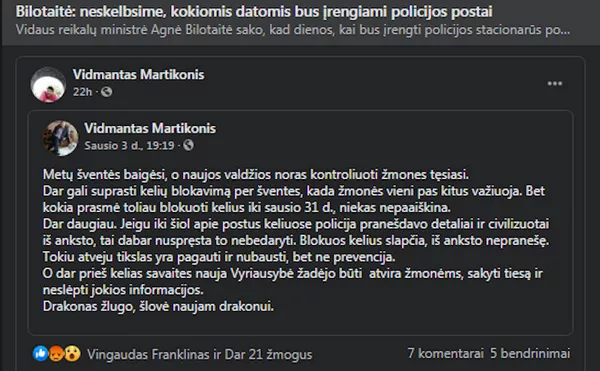Click the article description about Agnė Bilotaitė
Viewport: 600px width, 371px height.
click(293, 30)
